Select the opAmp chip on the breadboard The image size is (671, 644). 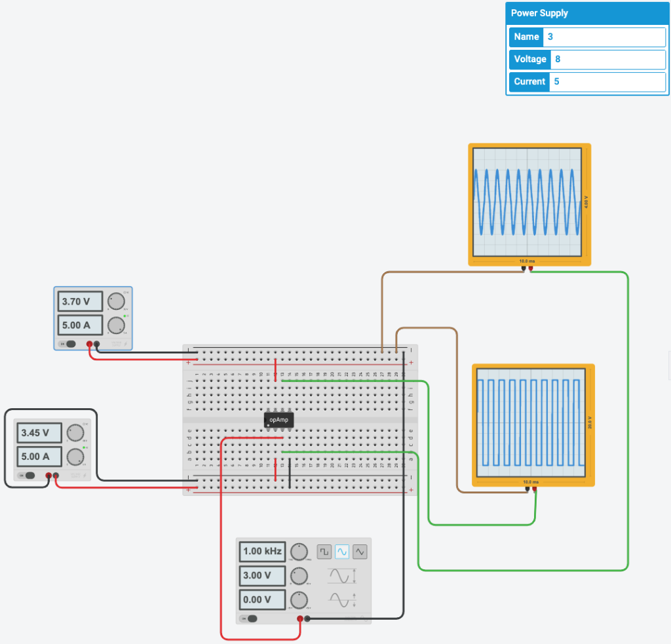pos(279,419)
